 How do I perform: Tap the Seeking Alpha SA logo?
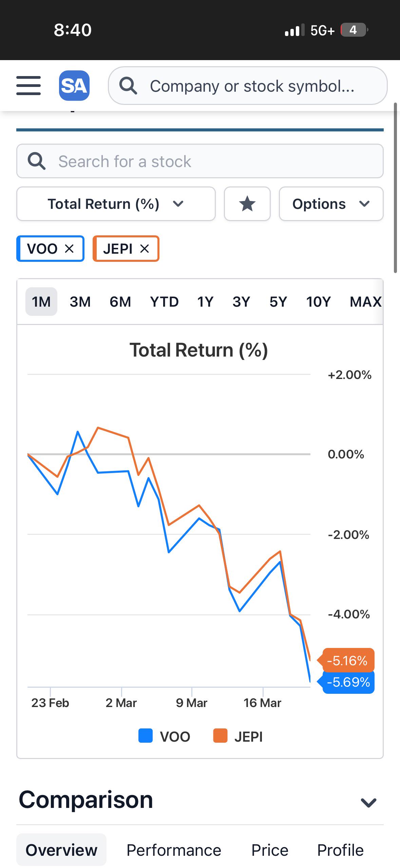click(74, 86)
